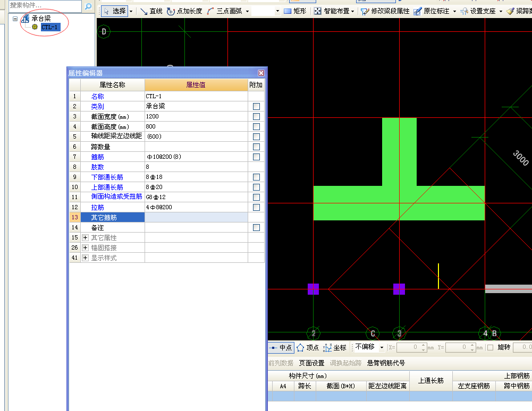Viewport: 532px width, 411px height.
Task: Toggle the 旋转 checkbox
Action: pyautogui.click(x=490, y=348)
